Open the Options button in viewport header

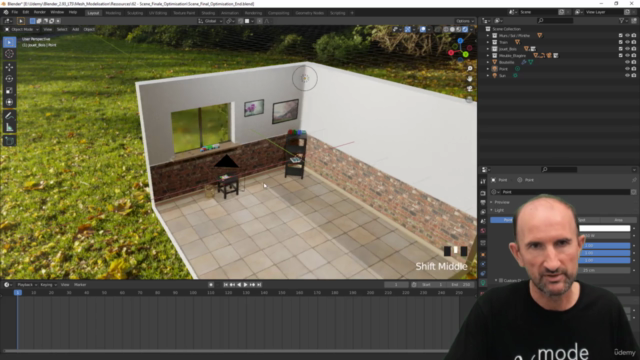464,21
